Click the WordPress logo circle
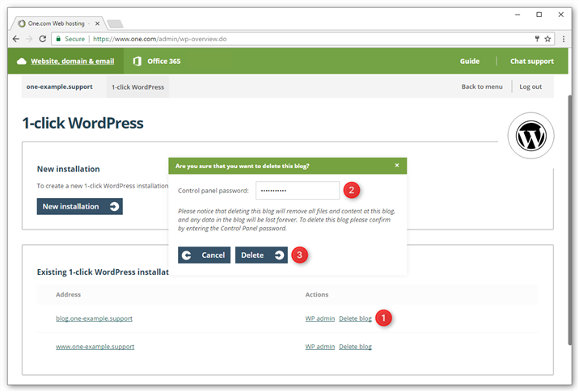The image size is (579, 392). click(530, 136)
